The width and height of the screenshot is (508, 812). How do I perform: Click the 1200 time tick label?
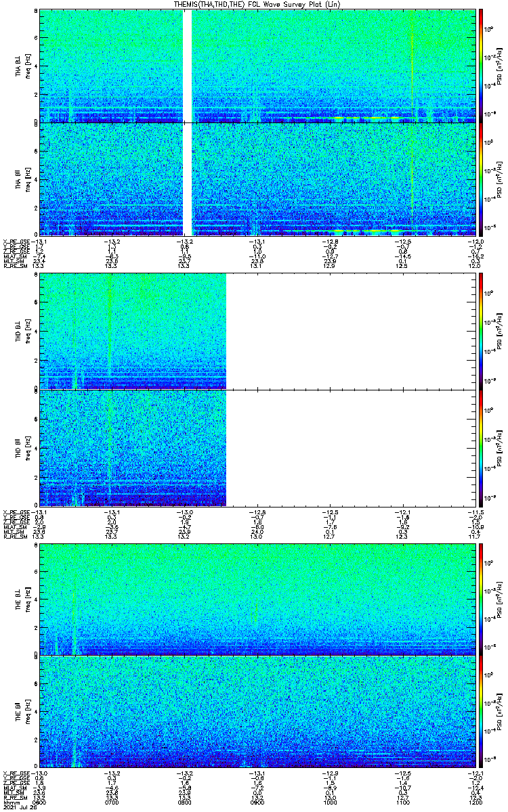(x=475, y=802)
